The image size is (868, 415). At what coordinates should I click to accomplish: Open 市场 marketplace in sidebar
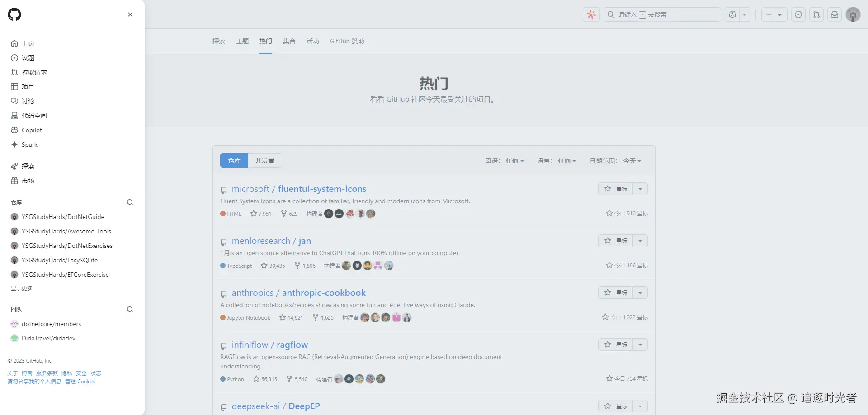pyautogui.click(x=72, y=181)
